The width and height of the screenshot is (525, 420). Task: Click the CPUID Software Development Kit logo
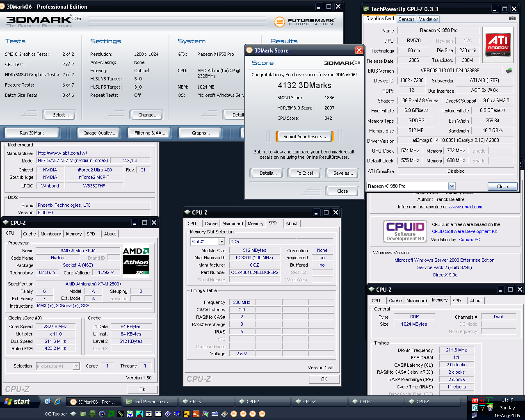pyautogui.click(x=405, y=231)
